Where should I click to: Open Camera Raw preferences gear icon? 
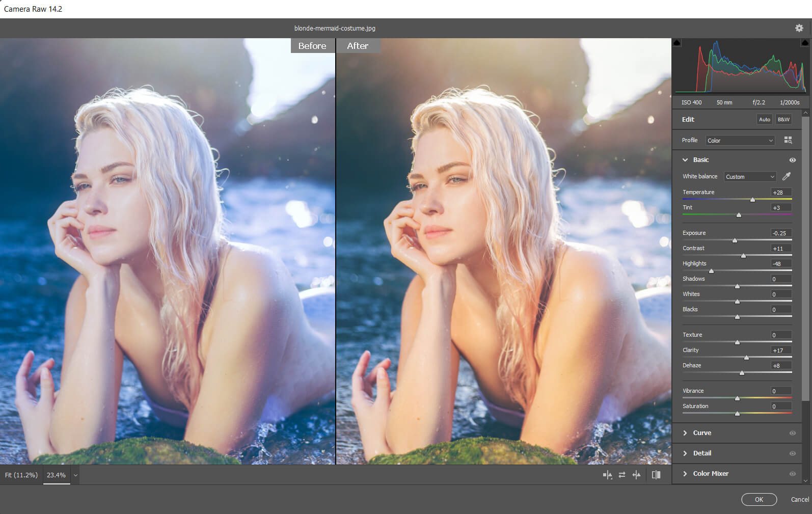pos(799,28)
